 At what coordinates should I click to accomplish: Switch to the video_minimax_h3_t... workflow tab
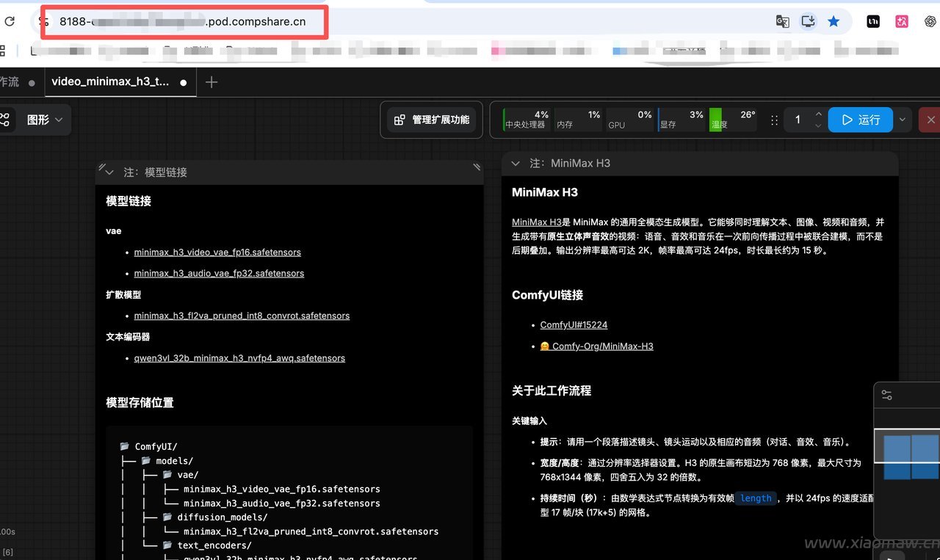[122, 81]
